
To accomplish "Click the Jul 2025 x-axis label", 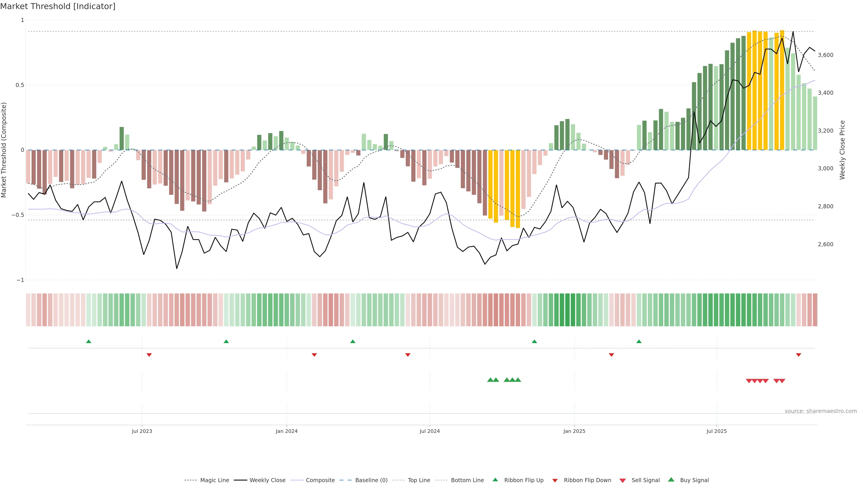I will 716,431.
